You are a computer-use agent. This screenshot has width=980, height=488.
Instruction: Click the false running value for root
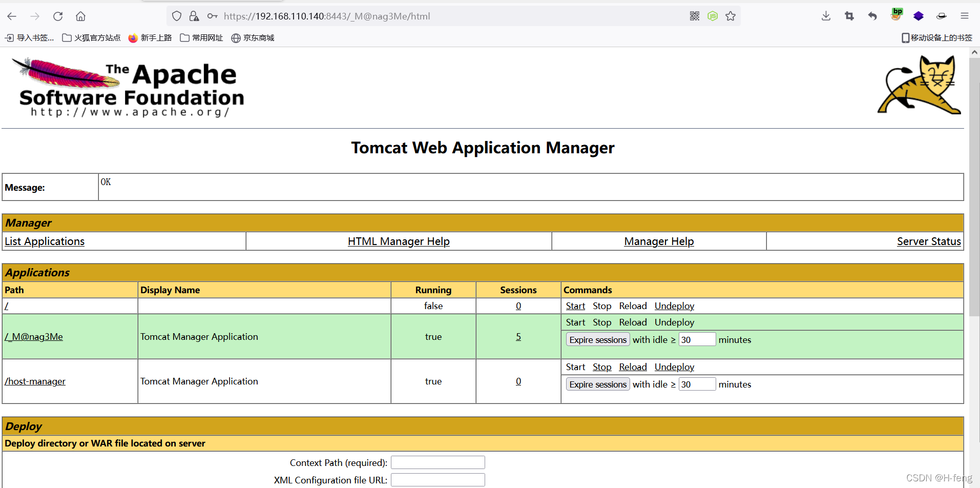pyautogui.click(x=433, y=306)
